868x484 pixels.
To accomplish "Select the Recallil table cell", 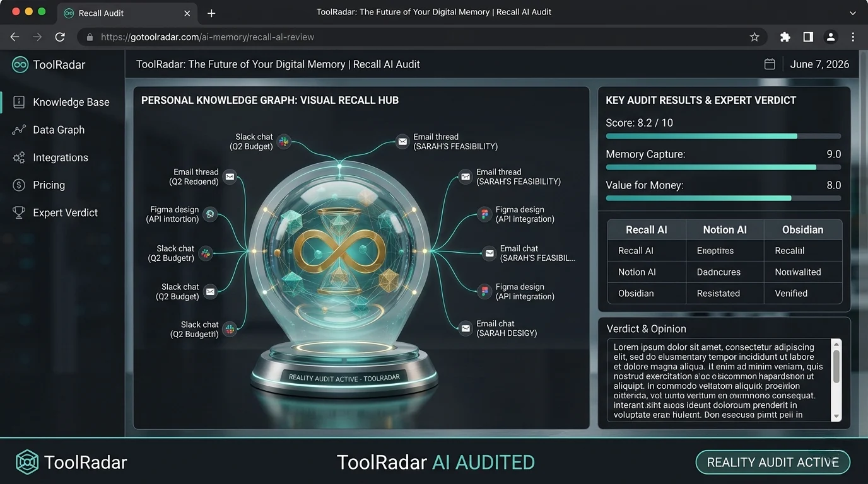I will [x=803, y=251].
